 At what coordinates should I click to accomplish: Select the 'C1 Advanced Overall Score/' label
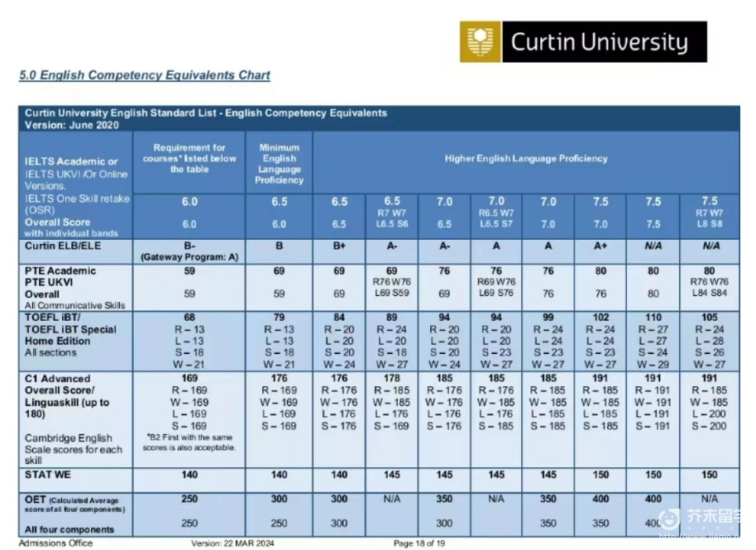pyautogui.click(x=60, y=385)
